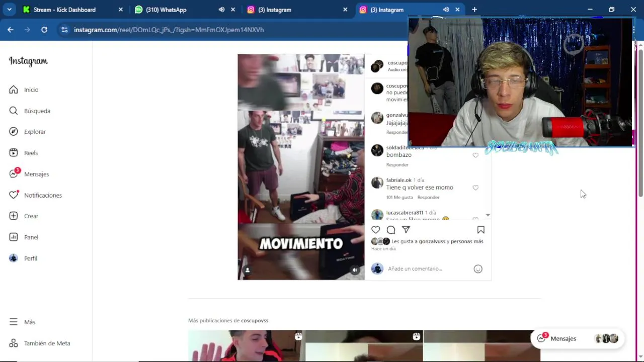Image resolution: width=644 pixels, height=362 pixels.
Task: Switch to the WhatsApp tab
Action: [x=166, y=10]
